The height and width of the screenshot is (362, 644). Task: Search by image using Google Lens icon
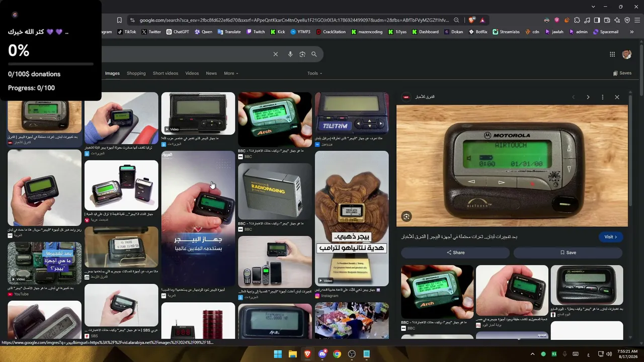[302, 54]
